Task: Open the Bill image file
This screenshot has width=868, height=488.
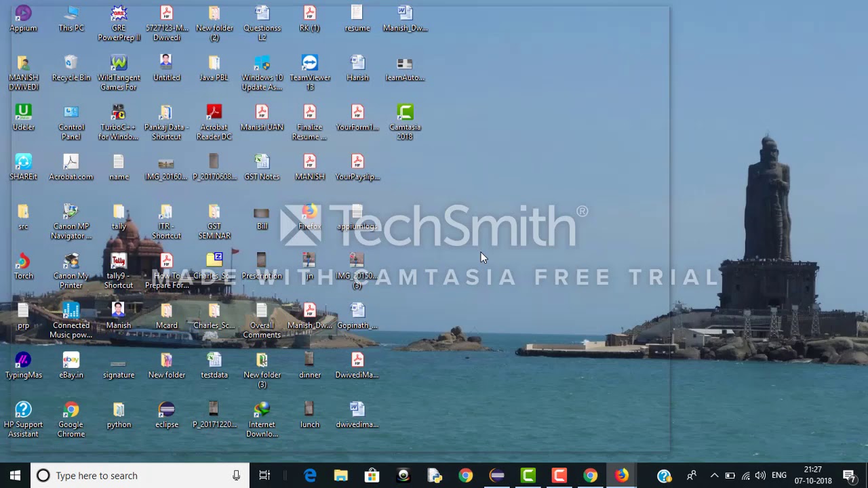Action: [262, 217]
